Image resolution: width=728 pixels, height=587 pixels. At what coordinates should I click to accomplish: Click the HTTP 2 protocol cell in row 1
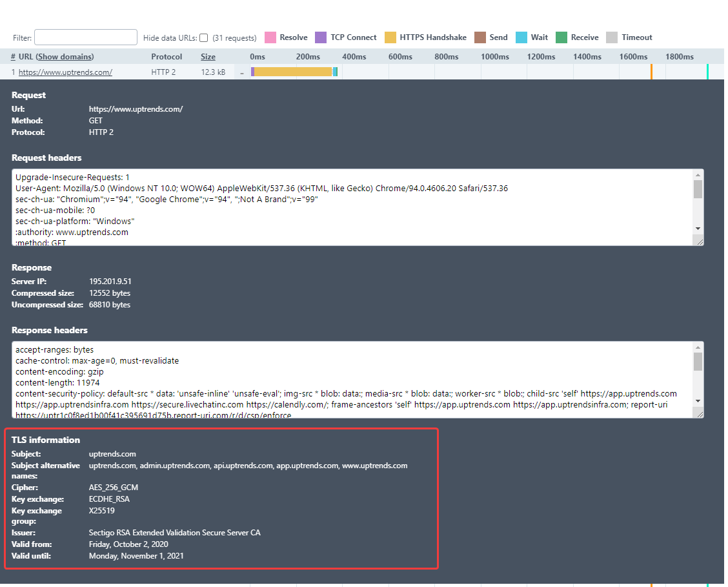pyautogui.click(x=163, y=72)
